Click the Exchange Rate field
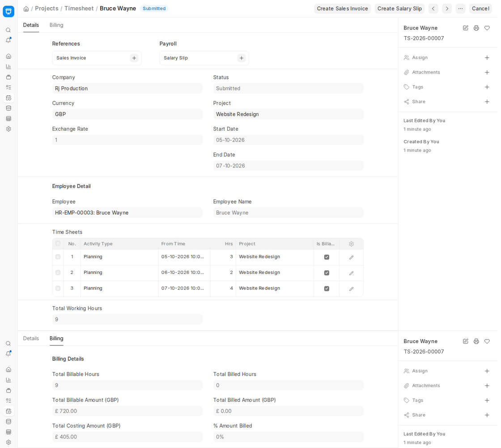This screenshot has height=448, width=501. pos(127,140)
